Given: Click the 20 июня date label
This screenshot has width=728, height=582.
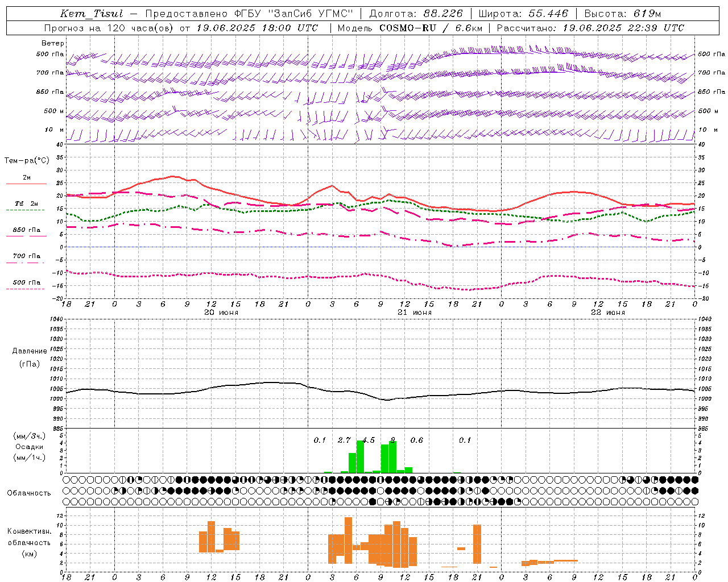Looking at the screenshot, I should pos(221,312).
